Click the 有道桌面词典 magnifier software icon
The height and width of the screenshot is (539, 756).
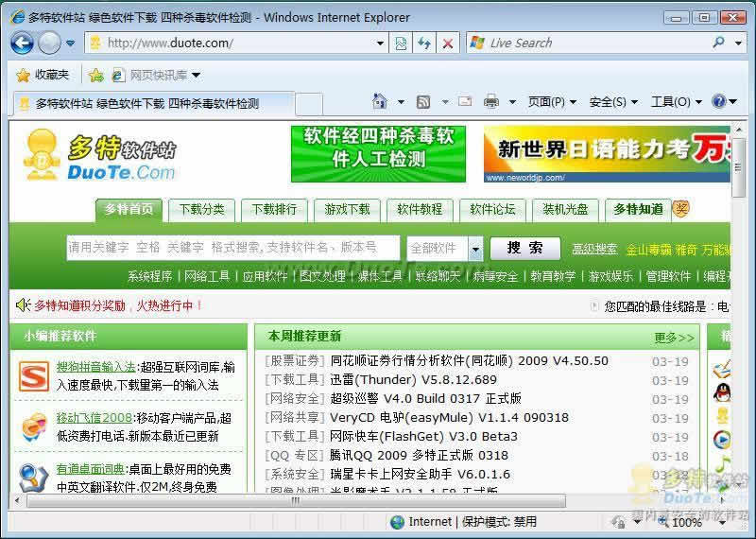(x=34, y=478)
